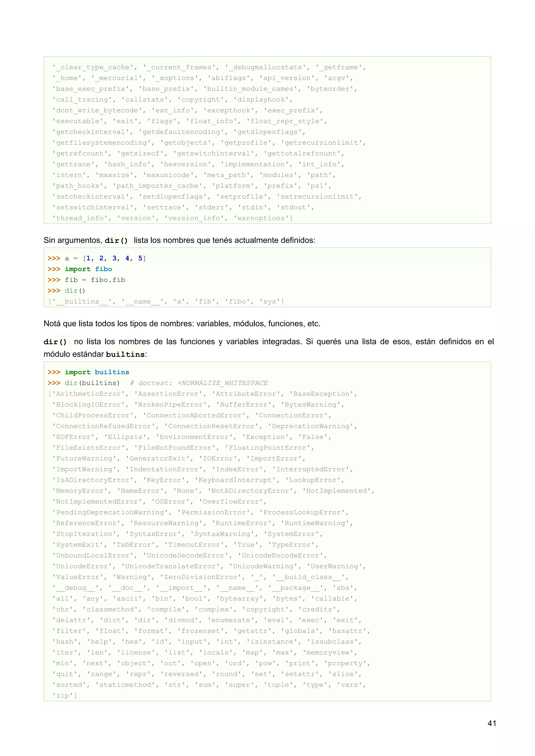The height and width of the screenshot is (756, 535).
Task: Click 'staticmethod' in the last lines
Action: point(125,685)
